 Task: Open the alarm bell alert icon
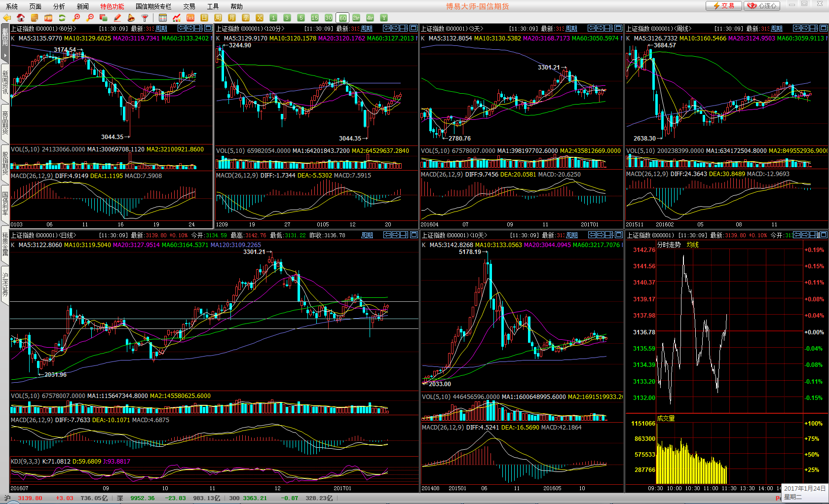coord(131,18)
